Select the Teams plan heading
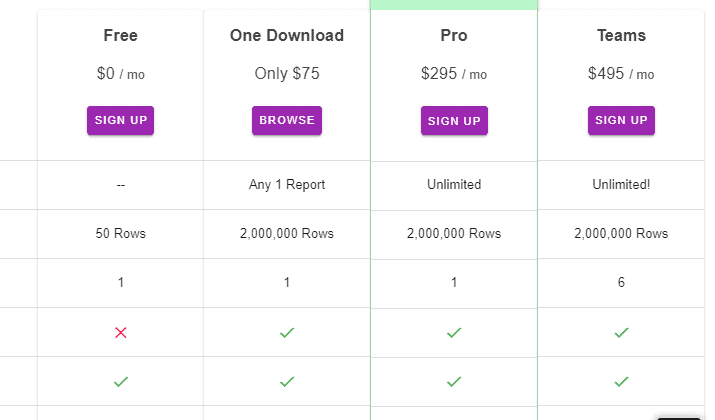This screenshot has height=420, width=715. (x=621, y=36)
